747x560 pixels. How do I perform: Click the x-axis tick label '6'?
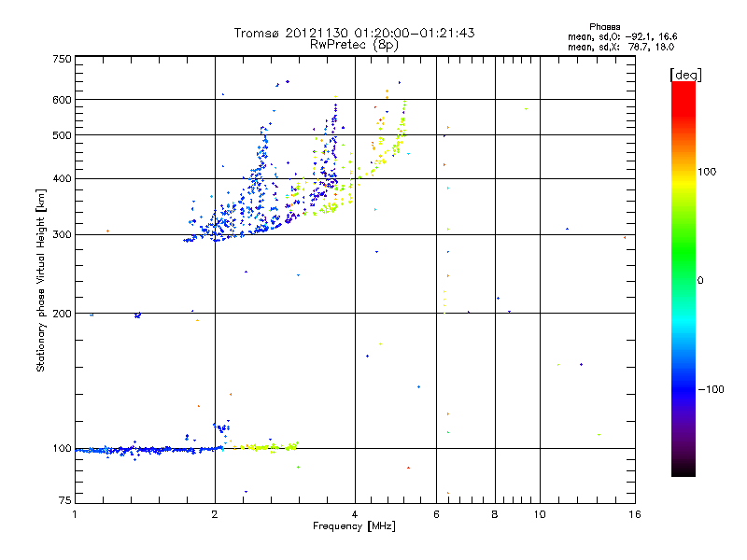pyautogui.click(x=436, y=514)
